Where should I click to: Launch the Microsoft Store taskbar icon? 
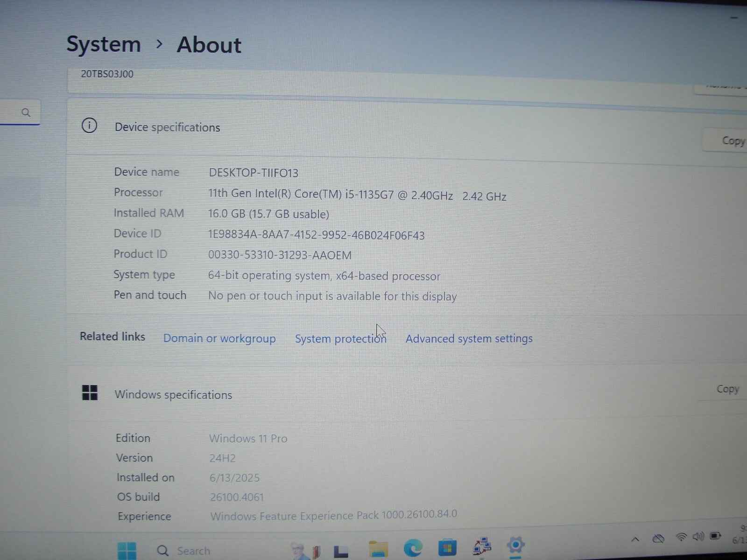(447, 547)
